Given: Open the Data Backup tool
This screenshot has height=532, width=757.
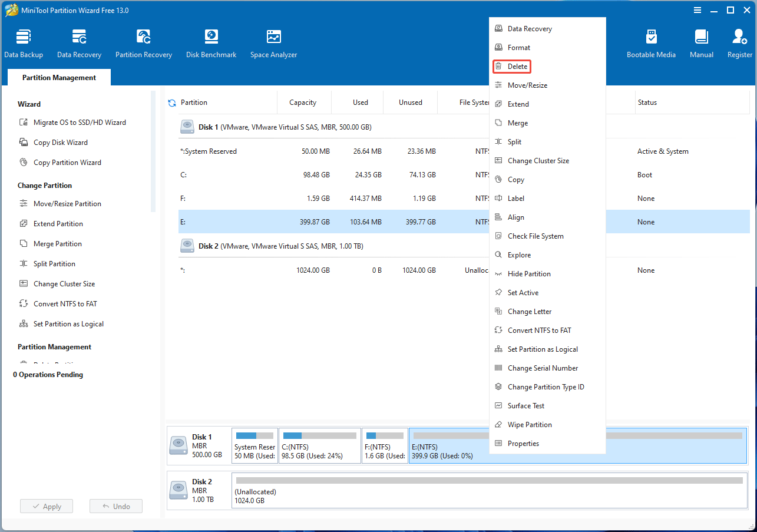Looking at the screenshot, I should (24, 44).
